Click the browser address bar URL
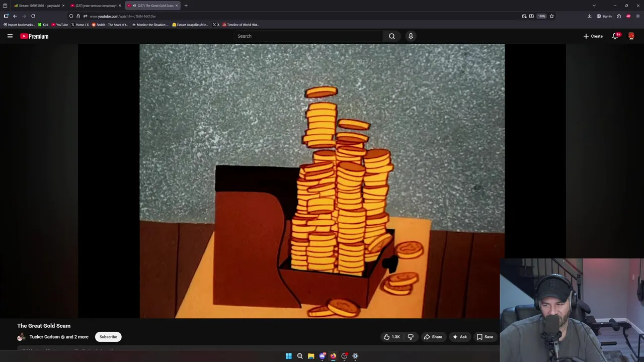This screenshot has height=362, width=644. point(123,16)
